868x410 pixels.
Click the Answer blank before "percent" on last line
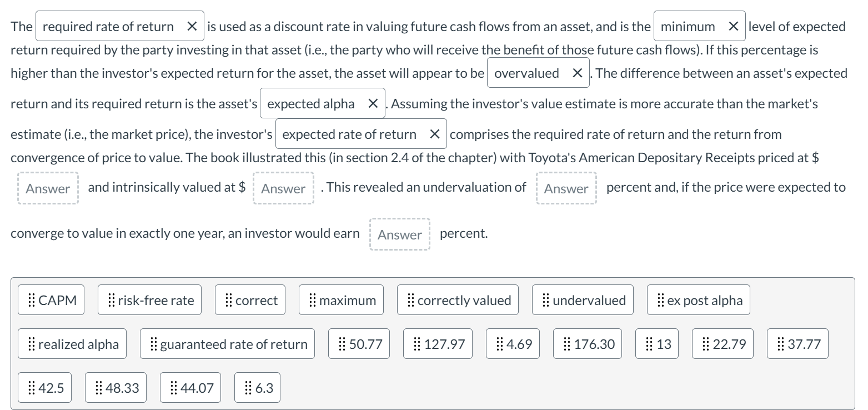click(399, 234)
